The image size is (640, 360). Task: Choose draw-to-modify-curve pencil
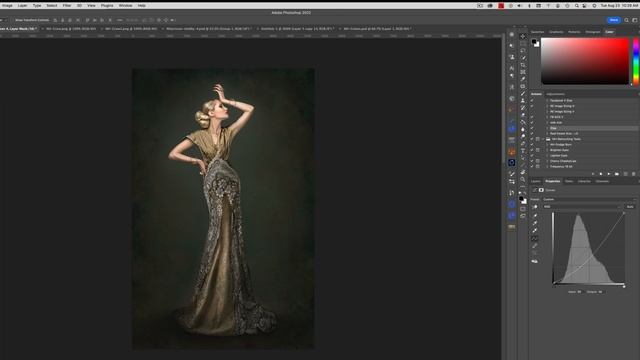pos(535,246)
